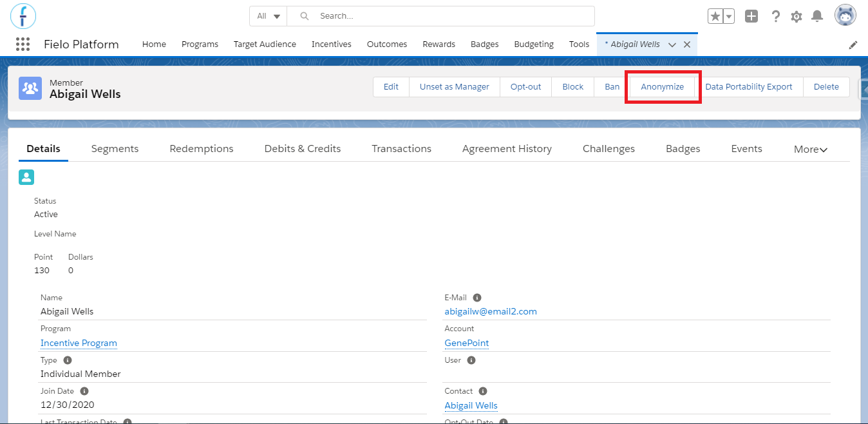The height and width of the screenshot is (424, 868).
Task: Switch to the Redemptions tab
Action: pyautogui.click(x=202, y=149)
